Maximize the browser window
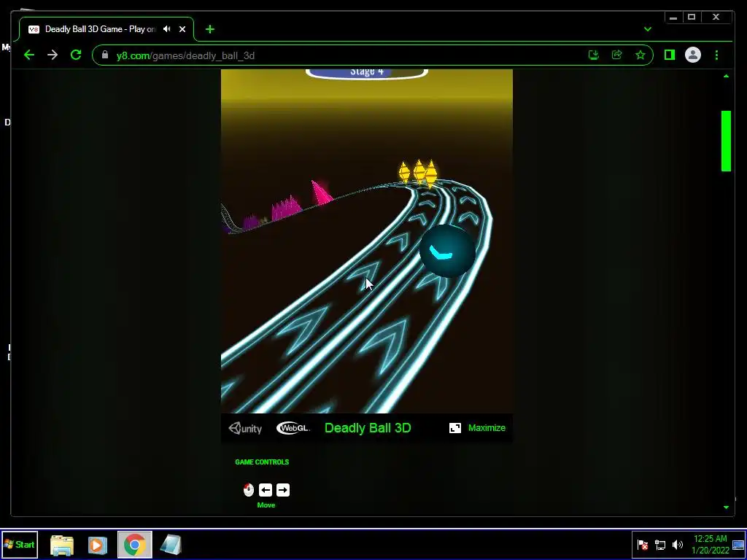Viewport: 747px width, 560px height. [692, 17]
